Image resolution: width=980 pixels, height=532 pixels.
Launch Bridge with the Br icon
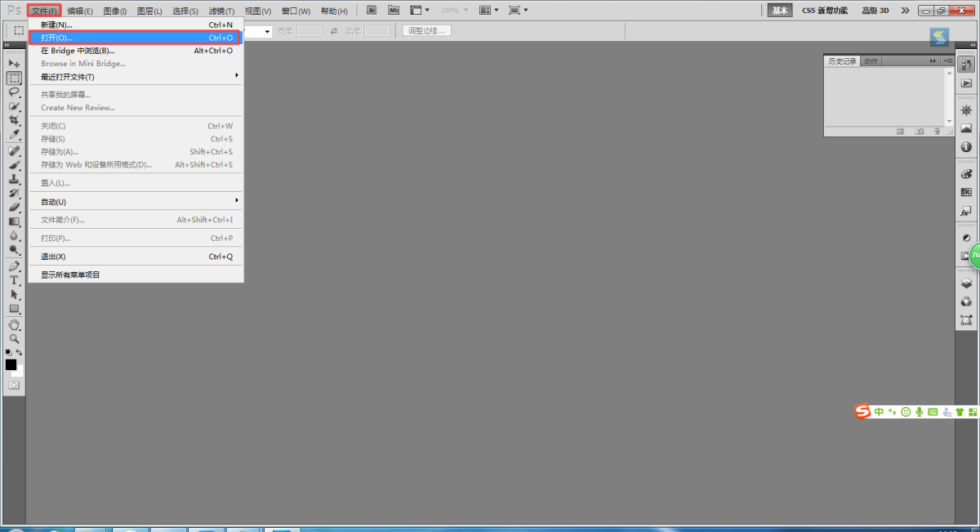pyautogui.click(x=372, y=11)
